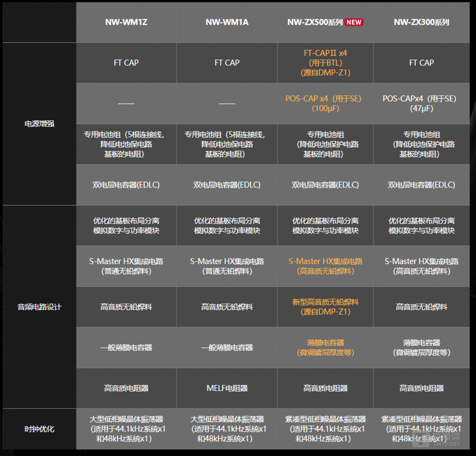Select 大型低相噪晶体振荡器 cell under NW-WM1A
This screenshot has height=456, width=476.
pos(227,429)
